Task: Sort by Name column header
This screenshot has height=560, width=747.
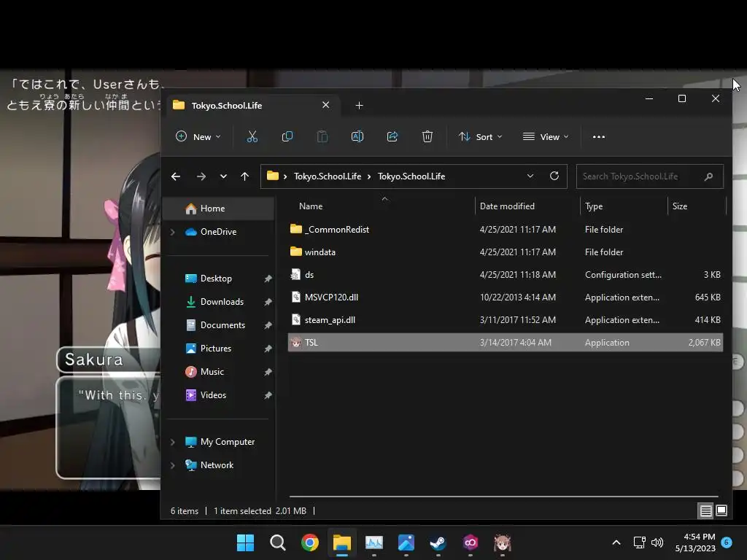Action: 311,206
